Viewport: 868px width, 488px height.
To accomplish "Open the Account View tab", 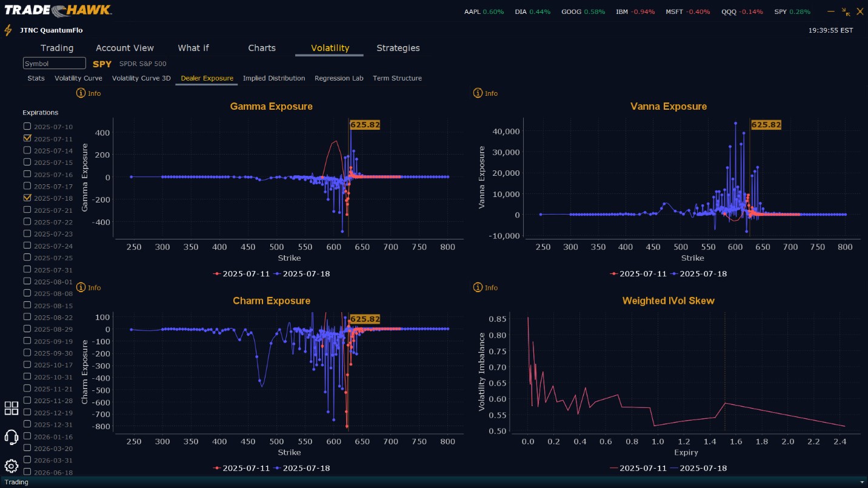I will [125, 48].
